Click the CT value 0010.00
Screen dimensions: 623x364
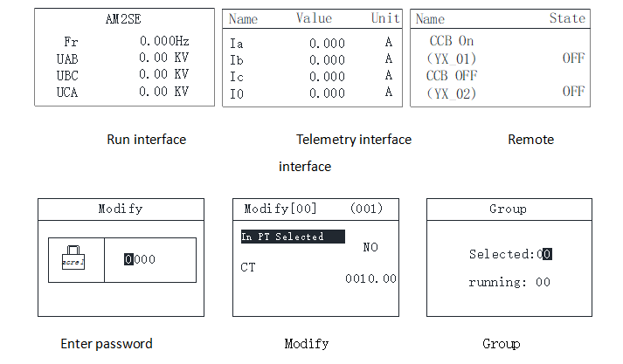(370, 278)
